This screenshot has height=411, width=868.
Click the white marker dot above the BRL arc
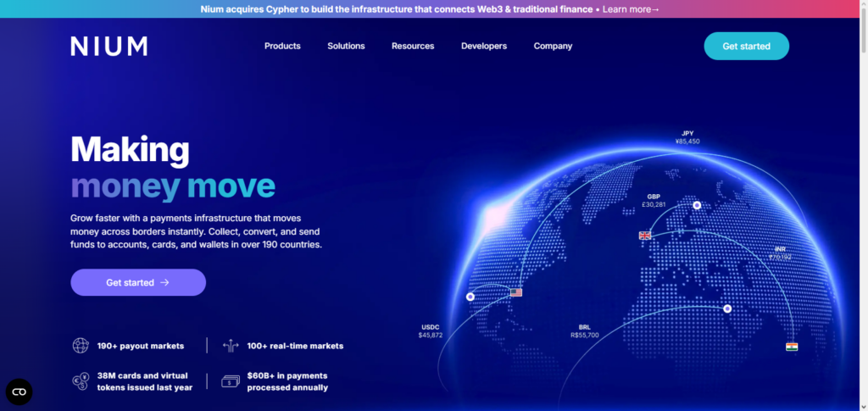pyautogui.click(x=727, y=308)
